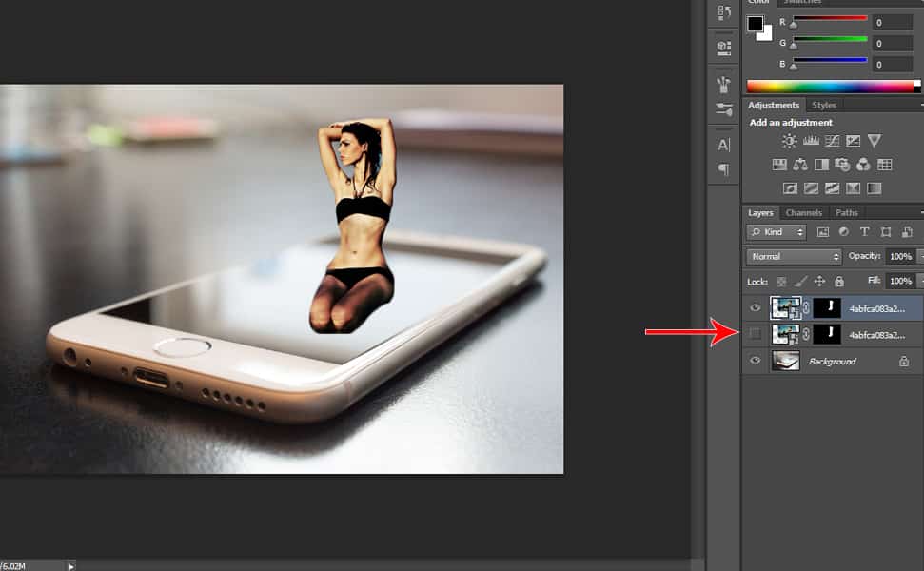Add a Curves adjustment

832,141
